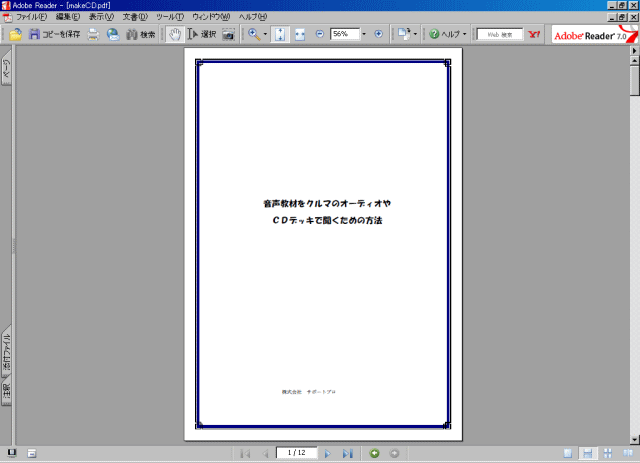Open the zoom percentage dropdown
Screen dimensions: 640x463
coord(363,34)
